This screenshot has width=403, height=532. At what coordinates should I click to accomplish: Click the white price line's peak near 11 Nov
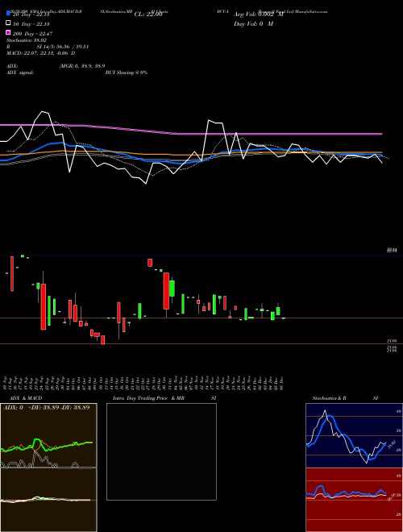pyautogui.click(x=208, y=120)
